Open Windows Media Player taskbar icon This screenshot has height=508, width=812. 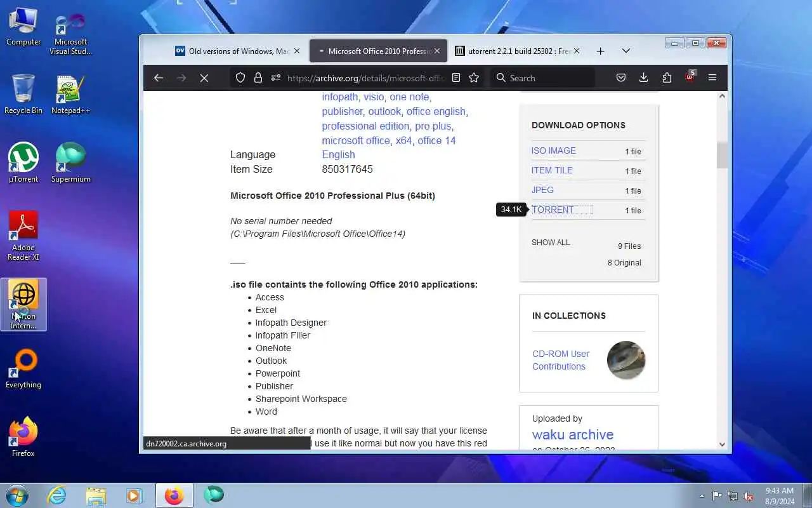point(134,495)
